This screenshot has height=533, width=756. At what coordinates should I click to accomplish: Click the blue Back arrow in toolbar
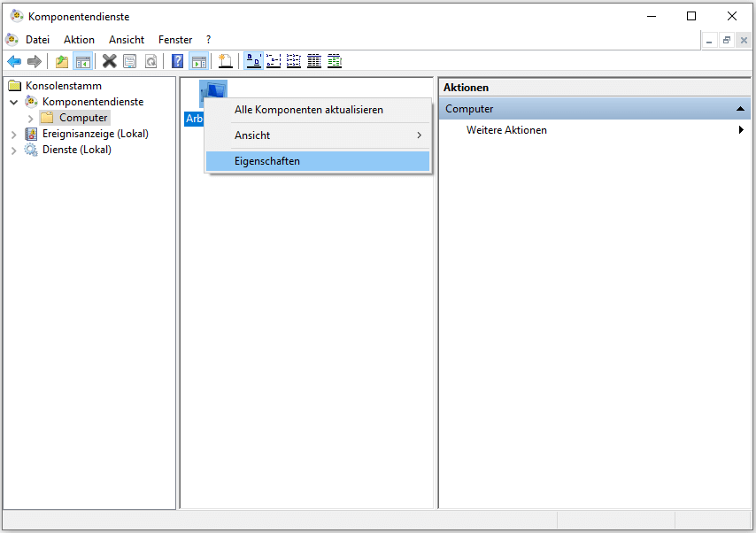point(14,61)
